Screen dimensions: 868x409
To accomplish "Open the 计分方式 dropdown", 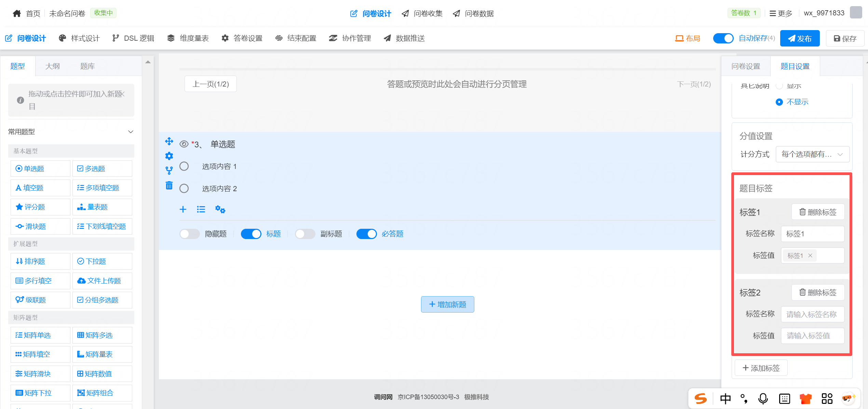I will click(812, 154).
